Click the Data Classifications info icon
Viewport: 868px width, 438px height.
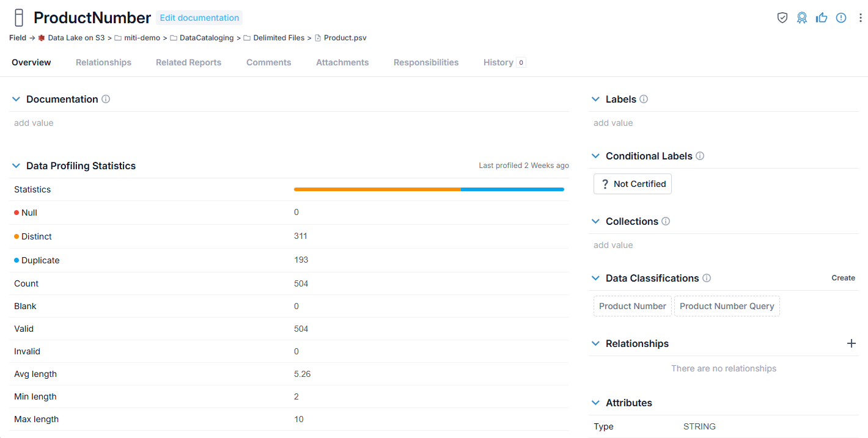click(707, 278)
